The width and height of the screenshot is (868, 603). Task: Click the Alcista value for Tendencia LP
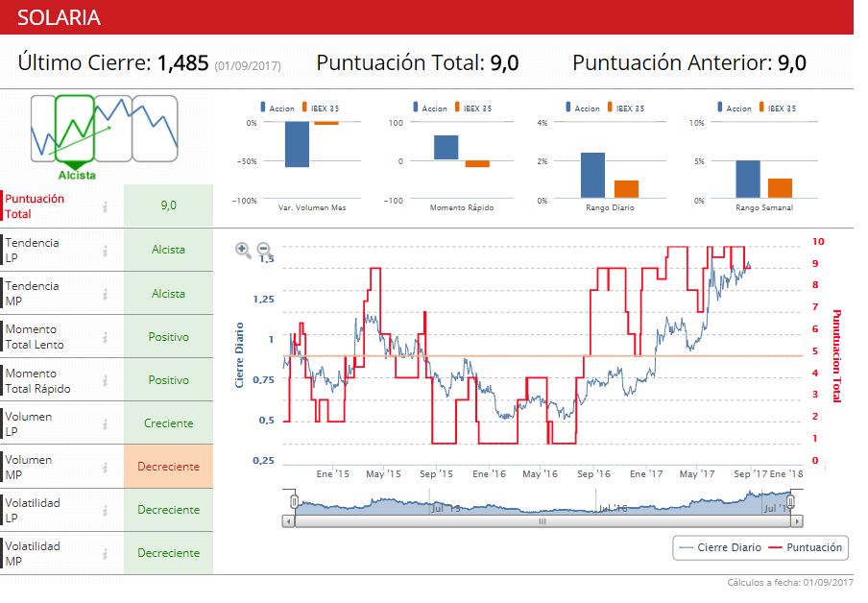(x=168, y=250)
